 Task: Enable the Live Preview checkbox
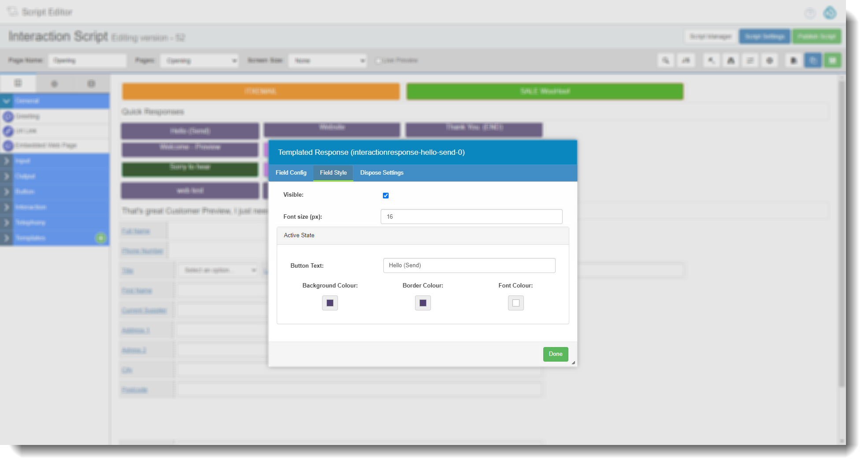(x=378, y=60)
